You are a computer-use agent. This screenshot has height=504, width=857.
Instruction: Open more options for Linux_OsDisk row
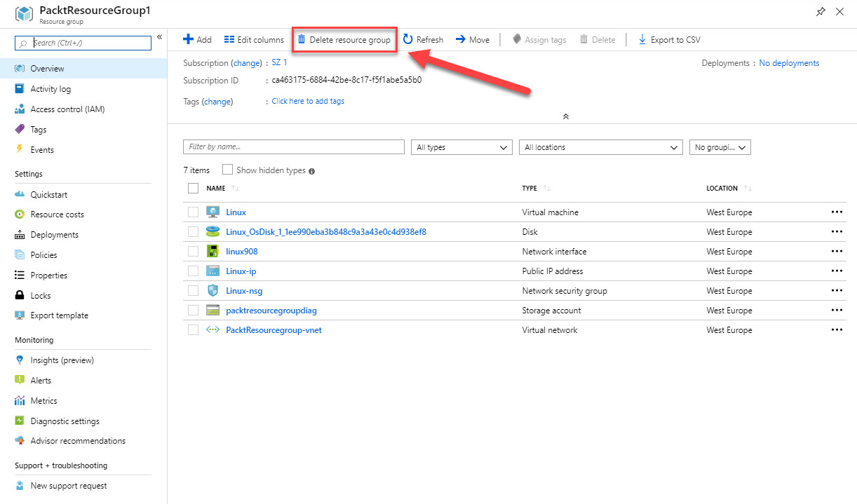tap(836, 231)
